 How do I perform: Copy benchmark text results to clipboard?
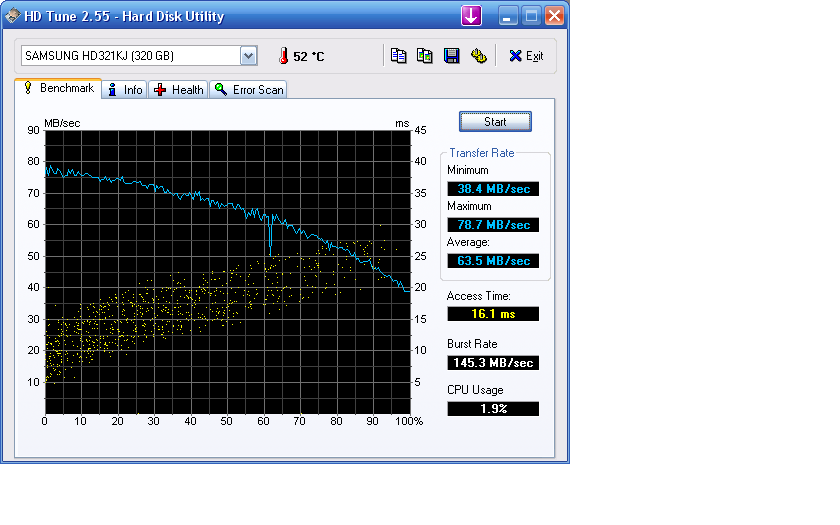pyautogui.click(x=398, y=56)
